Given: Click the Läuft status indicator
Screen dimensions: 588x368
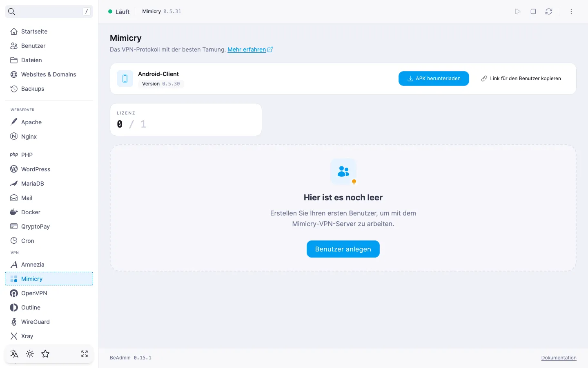Looking at the screenshot, I should tap(119, 11).
